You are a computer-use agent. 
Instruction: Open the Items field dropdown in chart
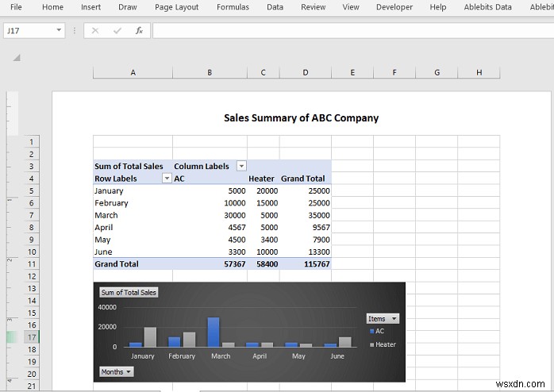pos(383,318)
